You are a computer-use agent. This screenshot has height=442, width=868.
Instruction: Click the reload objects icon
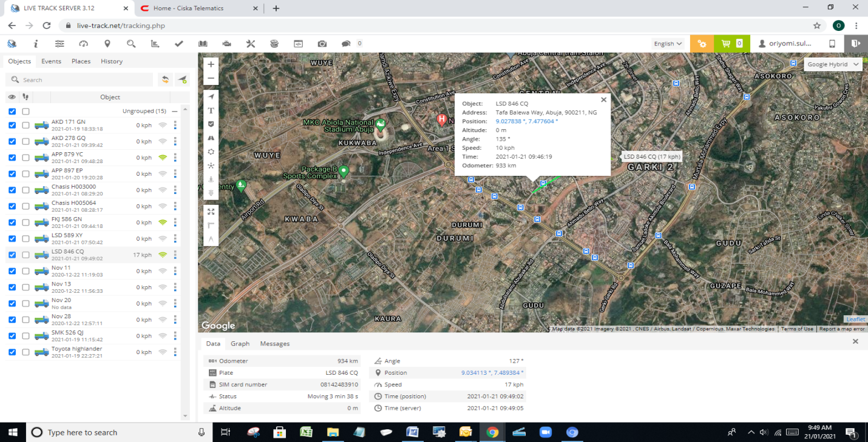tap(164, 79)
